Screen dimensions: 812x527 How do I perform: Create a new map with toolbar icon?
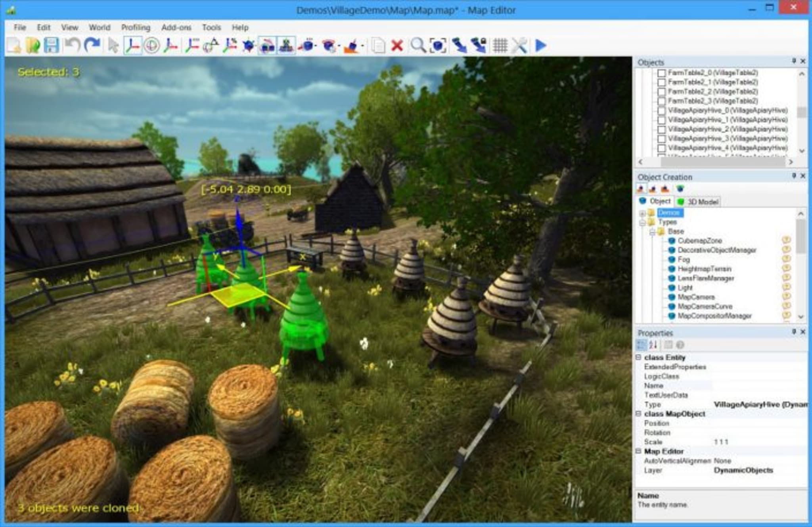[14, 45]
